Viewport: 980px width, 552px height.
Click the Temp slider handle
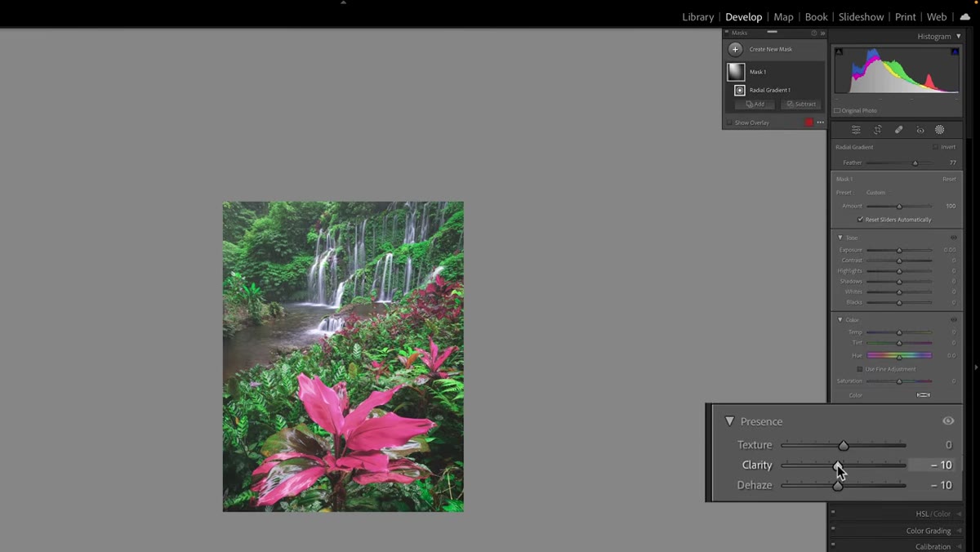pos(899,332)
